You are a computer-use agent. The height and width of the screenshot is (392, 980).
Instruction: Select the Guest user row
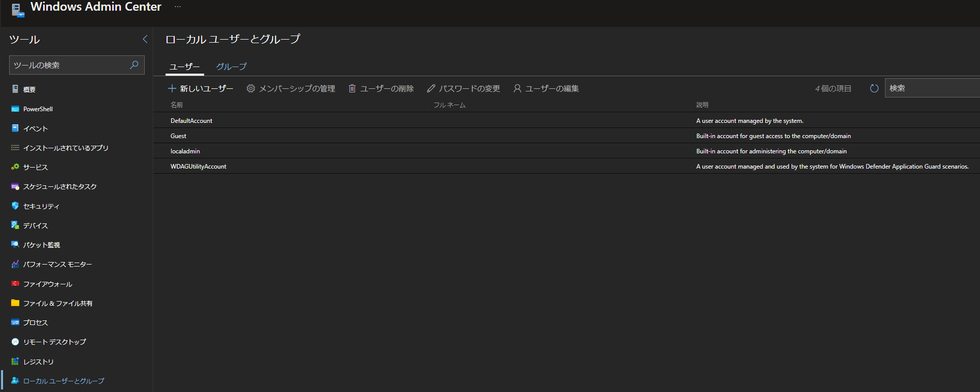tap(567, 136)
